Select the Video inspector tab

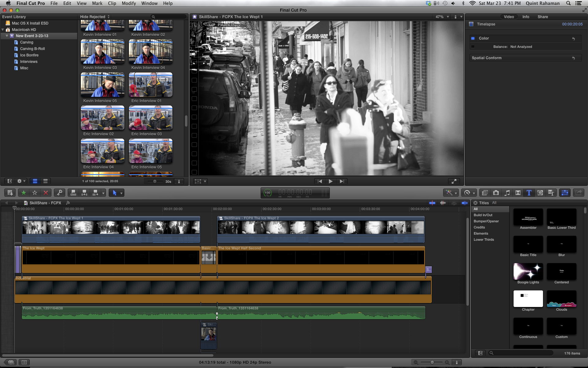tap(509, 17)
